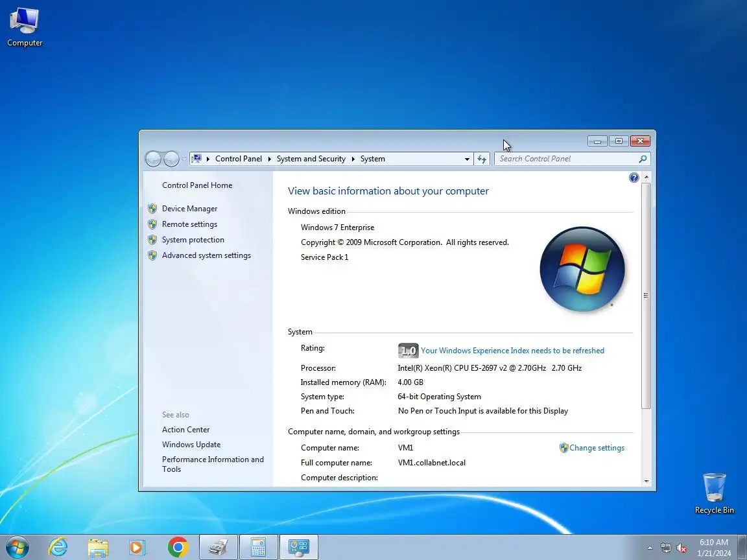This screenshot has height=560, width=747.
Task: Click the vertical scrollbar thumb
Action: coord(646,296)
